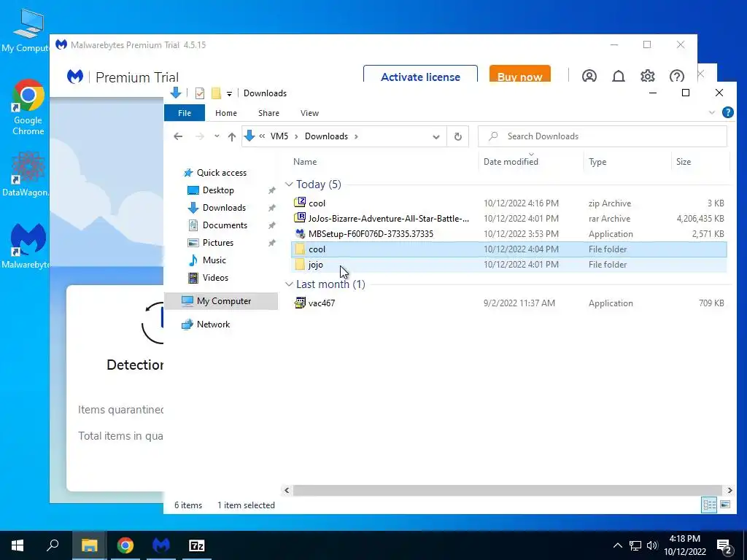Switch to the View ribbon tab
Image resolution: width=747 pixels, height=560 pixels.
coord(309,113)
